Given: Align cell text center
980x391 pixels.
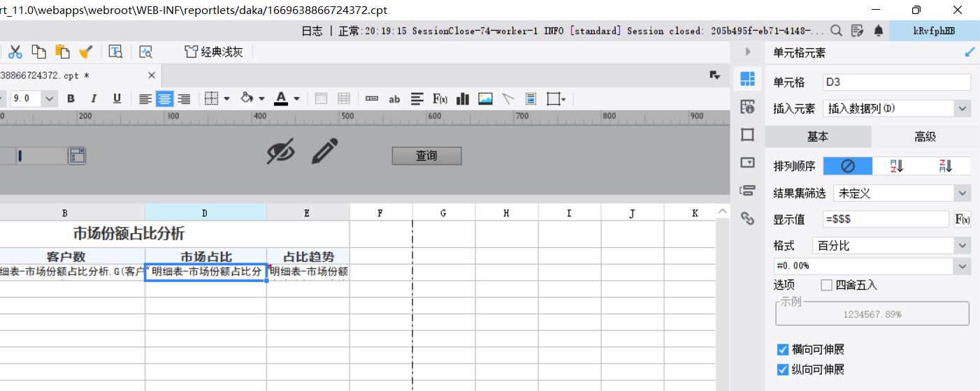Looking at the screenshot, I should point(164,99).
